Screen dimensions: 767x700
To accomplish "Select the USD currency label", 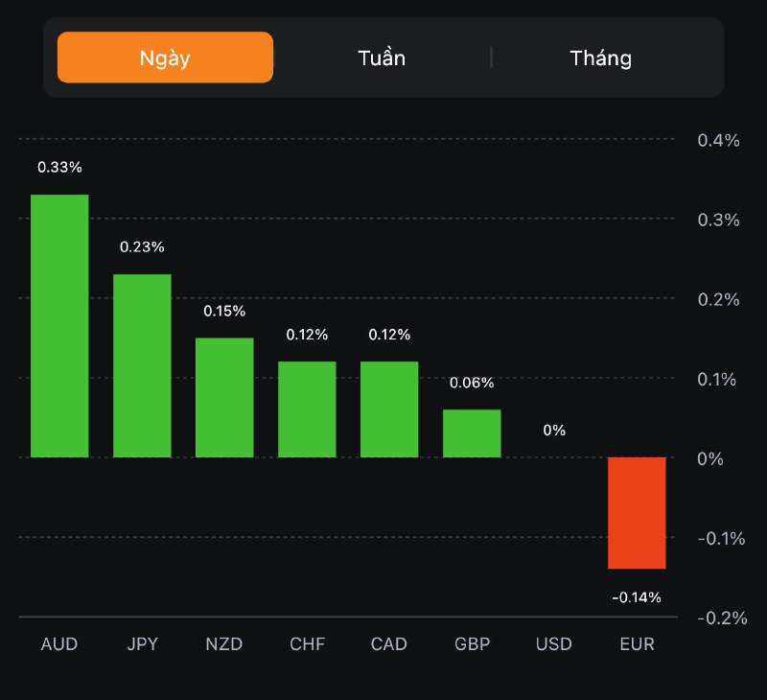I will click(x=554, y=644).
